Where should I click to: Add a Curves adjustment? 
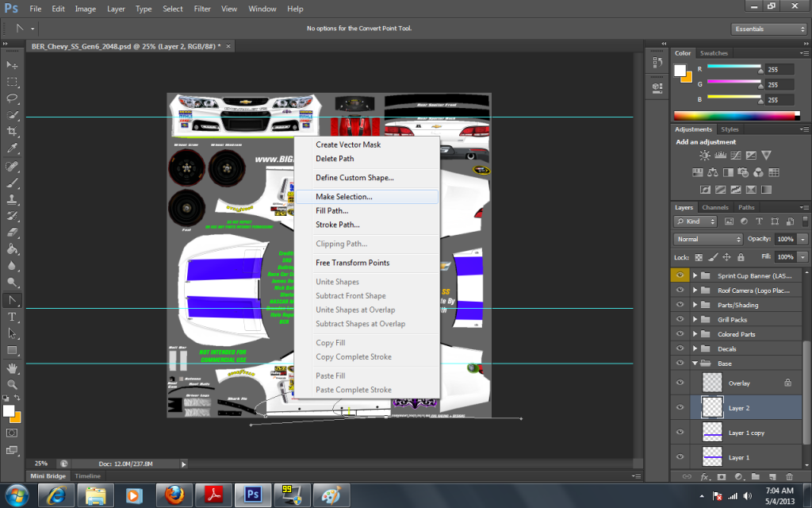pyautogui.click(x=736, y=155)
